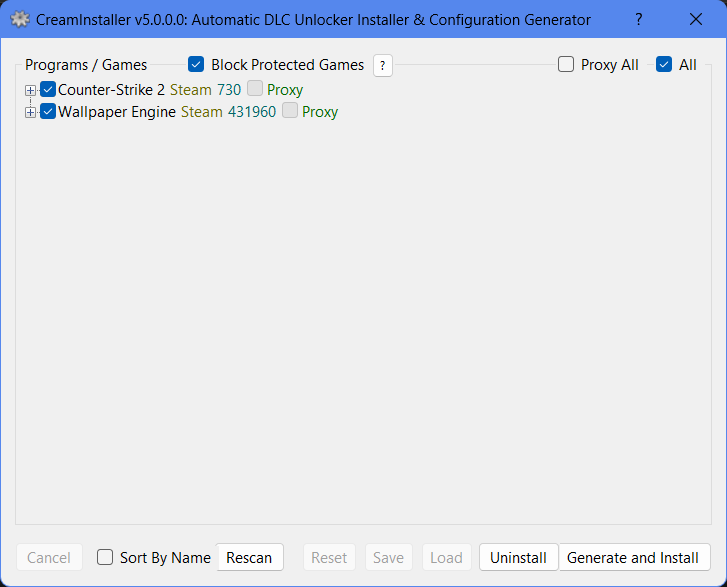Click the Steam link next to Counter-Strike 2
Viewport: 727px width, 587px height.
coord(191,89)
